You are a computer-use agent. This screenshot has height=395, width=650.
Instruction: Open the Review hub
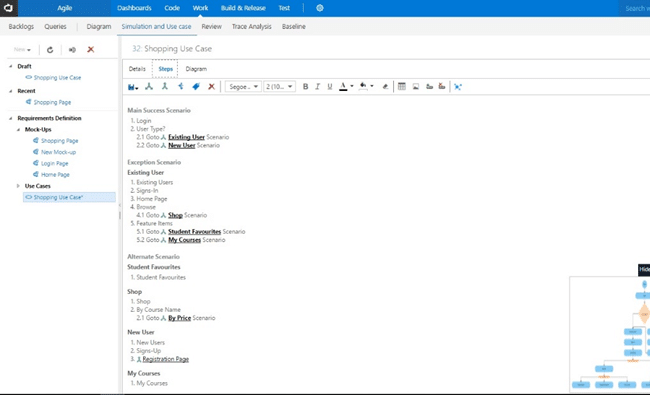click(x=211, y=27)
